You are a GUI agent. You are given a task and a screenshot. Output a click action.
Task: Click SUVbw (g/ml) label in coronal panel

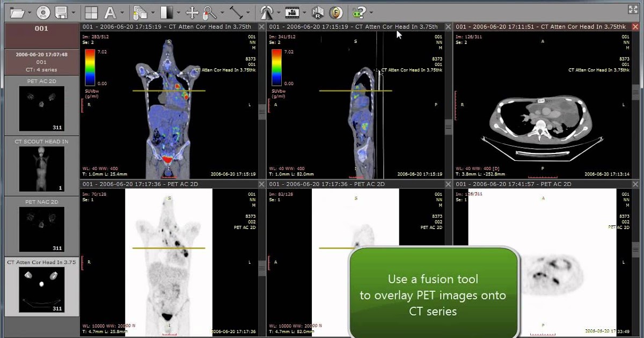coord(93,93)
